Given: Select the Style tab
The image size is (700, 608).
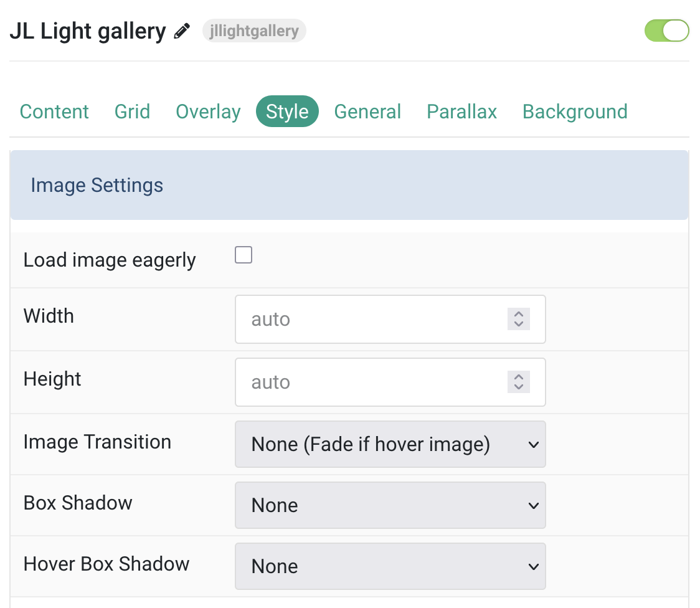Looking at the screenshot, I should click(287, 112).
